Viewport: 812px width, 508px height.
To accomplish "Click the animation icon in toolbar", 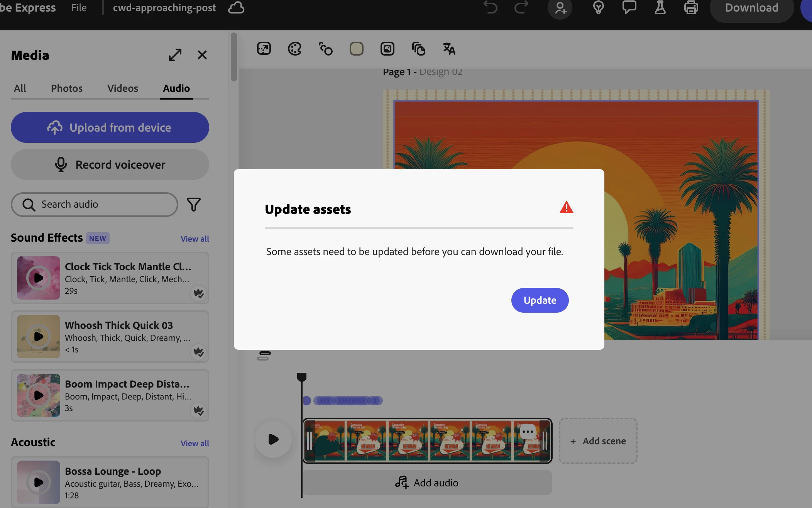I will coord(325,49).
